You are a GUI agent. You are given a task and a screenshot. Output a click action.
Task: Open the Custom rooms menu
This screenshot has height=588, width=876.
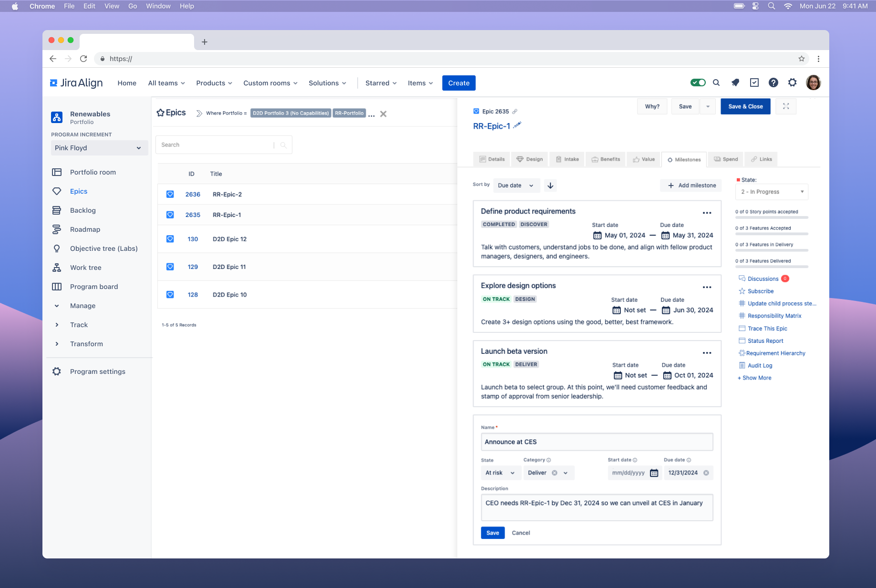pyautogui.click(x=270, y=83)
